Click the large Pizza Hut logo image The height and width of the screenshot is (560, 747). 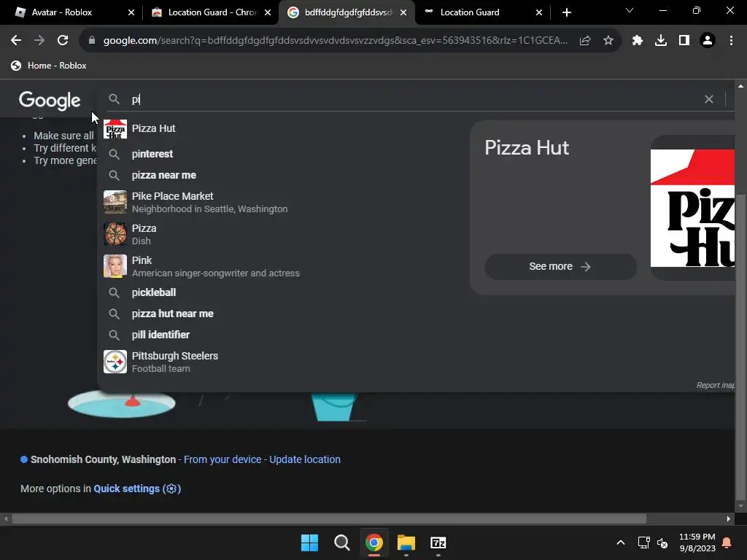click(x=692, y=208)
